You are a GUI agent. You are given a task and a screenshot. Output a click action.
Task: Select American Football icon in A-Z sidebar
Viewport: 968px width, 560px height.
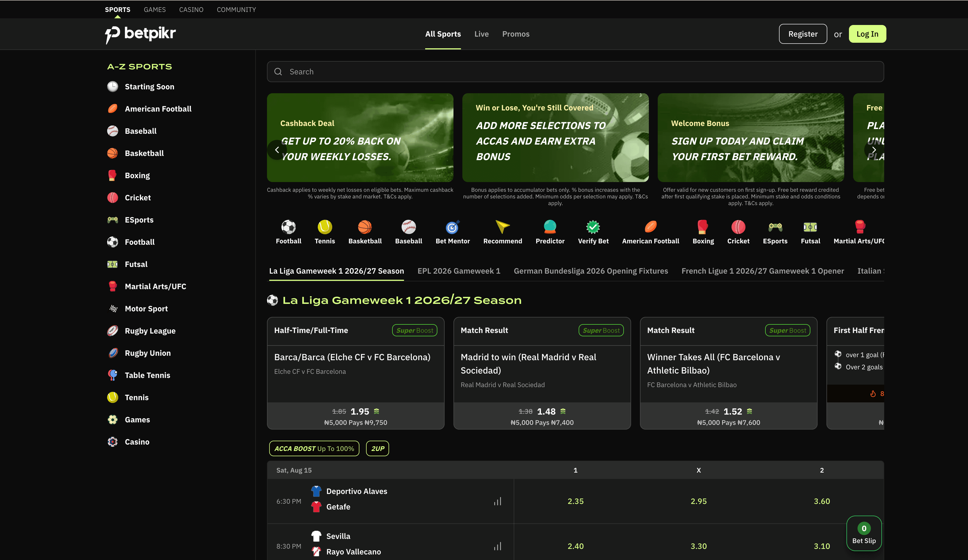(x=113, y=109)
